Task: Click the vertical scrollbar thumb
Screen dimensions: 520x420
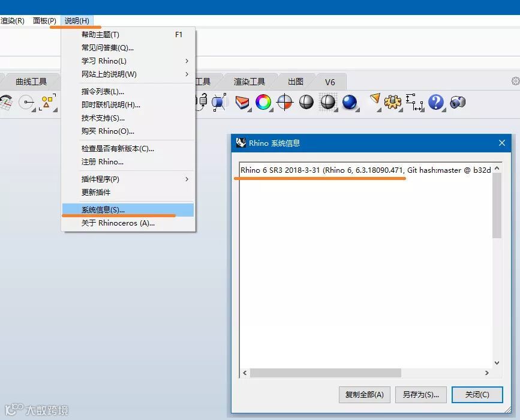Action: point(497,206)
